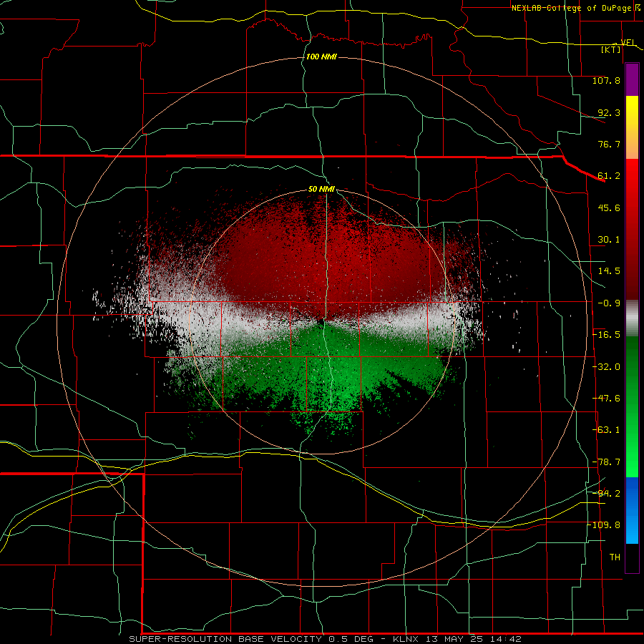
Task: Click the -0.9 value on velocity scale
Action: (x=609, y=303)
